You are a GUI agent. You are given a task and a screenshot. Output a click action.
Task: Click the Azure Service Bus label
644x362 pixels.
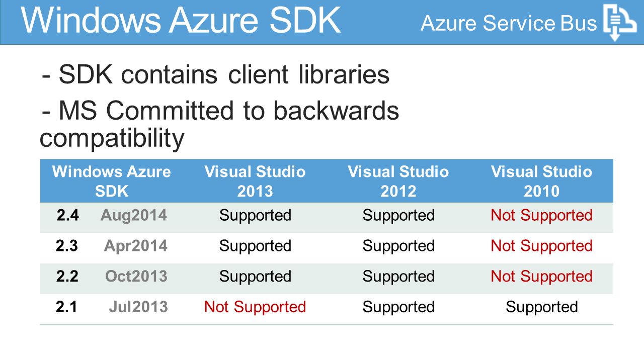[x=509, y=23]
